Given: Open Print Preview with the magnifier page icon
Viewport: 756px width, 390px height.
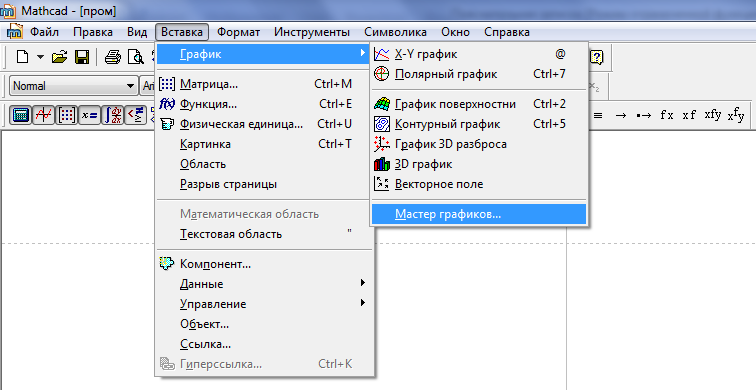Looking at the screenshot, I should click(135, 57).
